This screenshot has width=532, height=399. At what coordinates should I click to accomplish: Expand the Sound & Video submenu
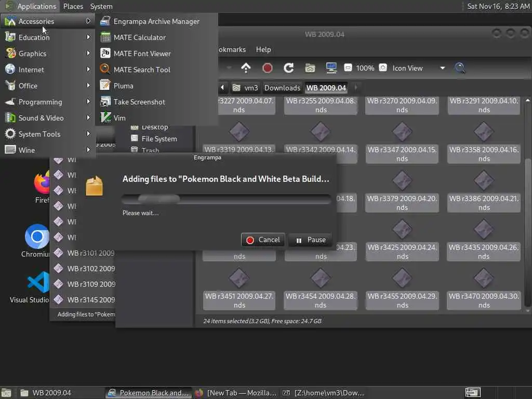pos(48,118)
